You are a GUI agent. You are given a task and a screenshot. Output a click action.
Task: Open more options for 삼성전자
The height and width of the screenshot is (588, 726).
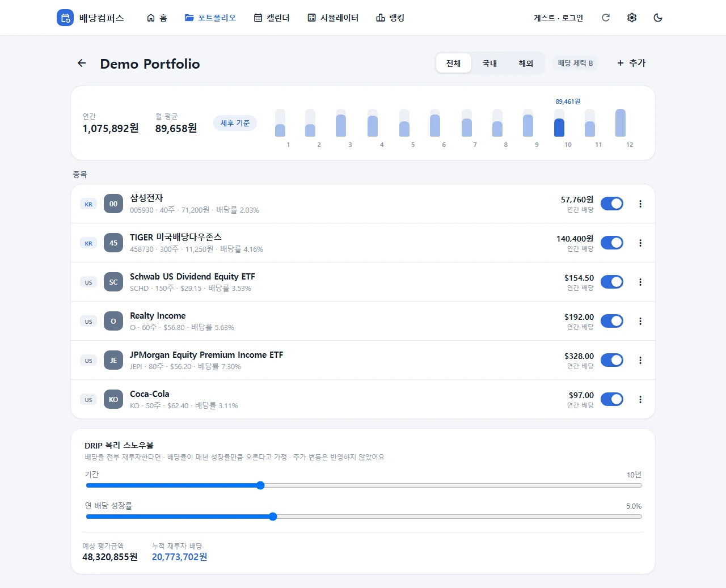click(x=640, y=204)
